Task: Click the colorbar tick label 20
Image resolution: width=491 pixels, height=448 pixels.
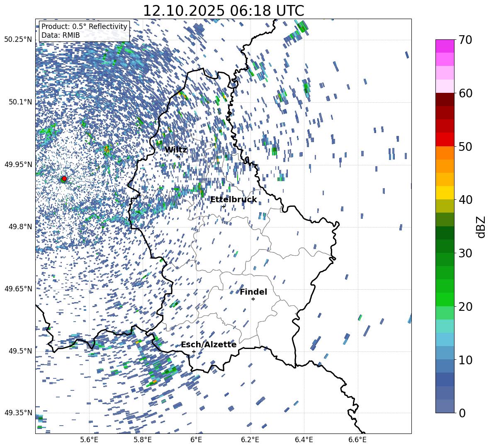Action: (465, 307)
